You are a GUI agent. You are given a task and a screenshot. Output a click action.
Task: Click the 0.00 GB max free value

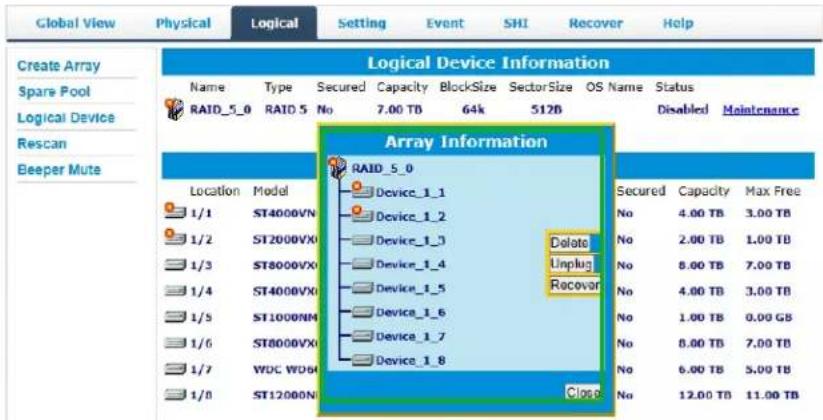(x=769, y=317)
